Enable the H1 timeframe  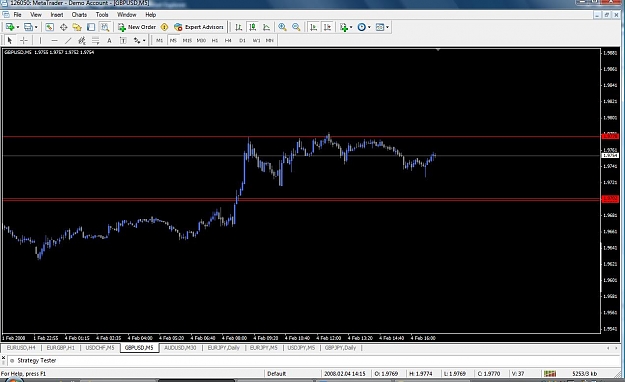point(215,40)
